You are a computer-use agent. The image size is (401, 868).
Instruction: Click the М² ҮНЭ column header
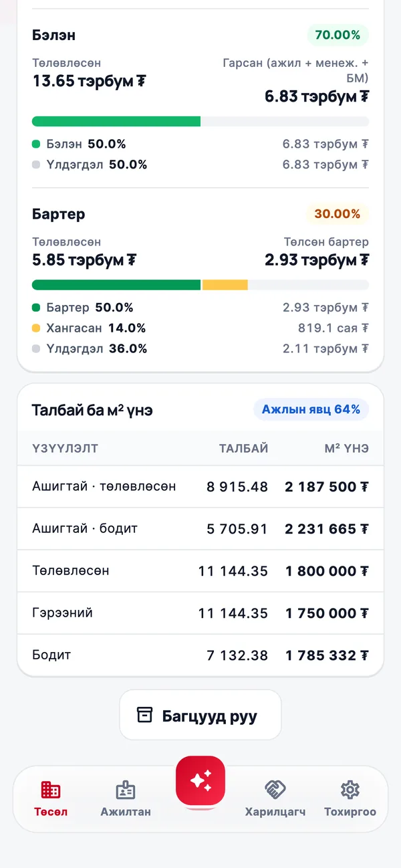(347, 449)
